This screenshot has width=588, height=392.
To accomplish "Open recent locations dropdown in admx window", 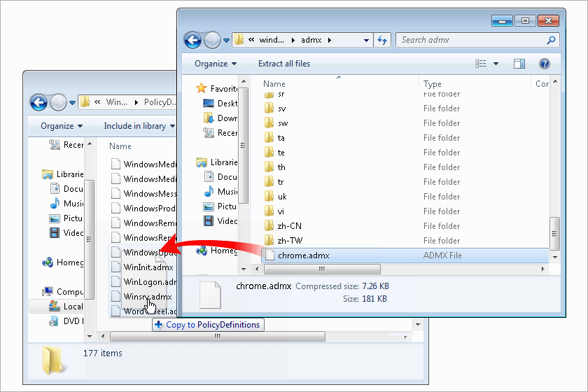I will pyautogui.click(x=226, y=41).
